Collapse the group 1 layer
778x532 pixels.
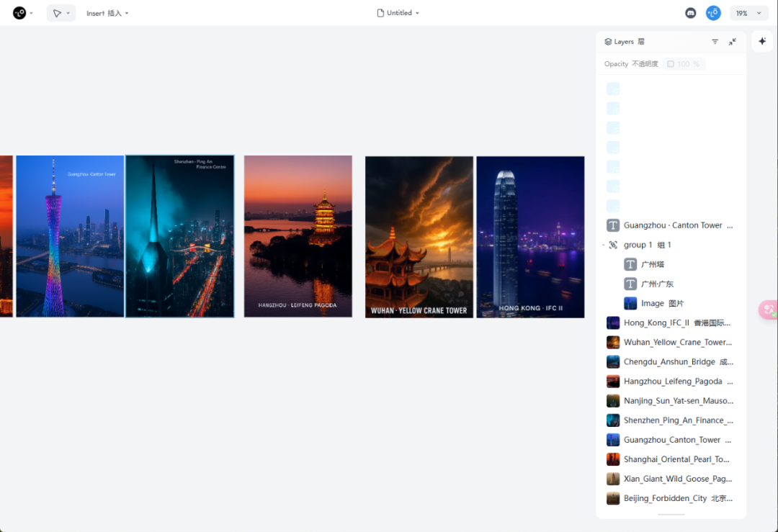click(x=604, y=245)
